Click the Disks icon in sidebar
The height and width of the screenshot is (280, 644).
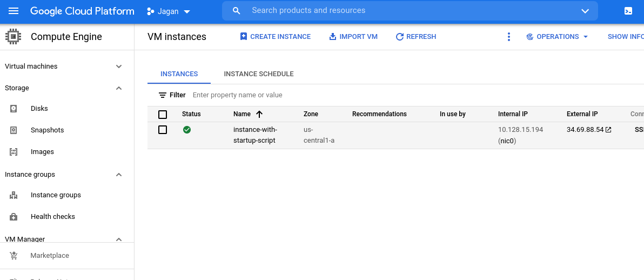click(14, 109)
